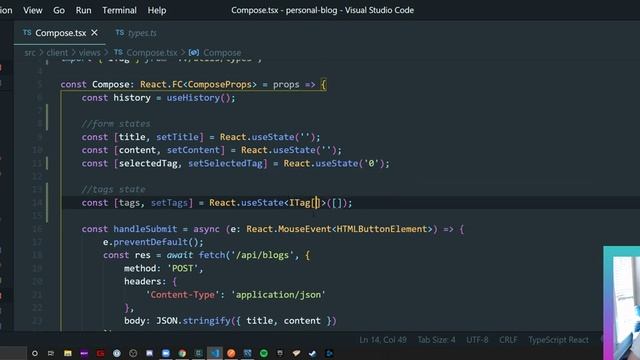The width and height of the screenshot is (640, 360).
Task: Click the '/api/blogs' string
Action: pos(262,255)
